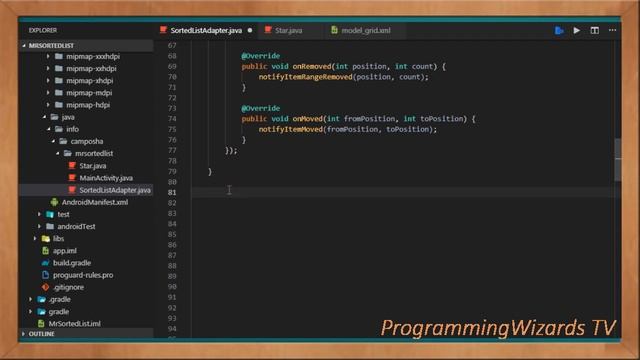Screen dimensions: 640x360
Task: Open MrSortedList.iml file
Action: [x=74, y=324]
